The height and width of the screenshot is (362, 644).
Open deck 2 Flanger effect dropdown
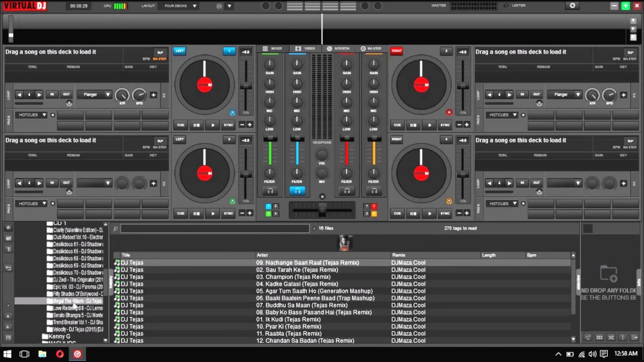pos(565,95)
